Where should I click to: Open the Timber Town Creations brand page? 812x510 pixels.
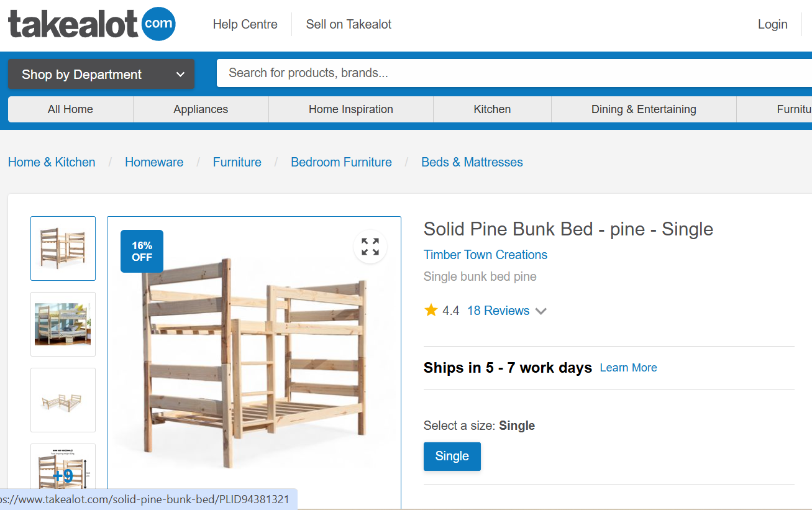coord(485,255)
